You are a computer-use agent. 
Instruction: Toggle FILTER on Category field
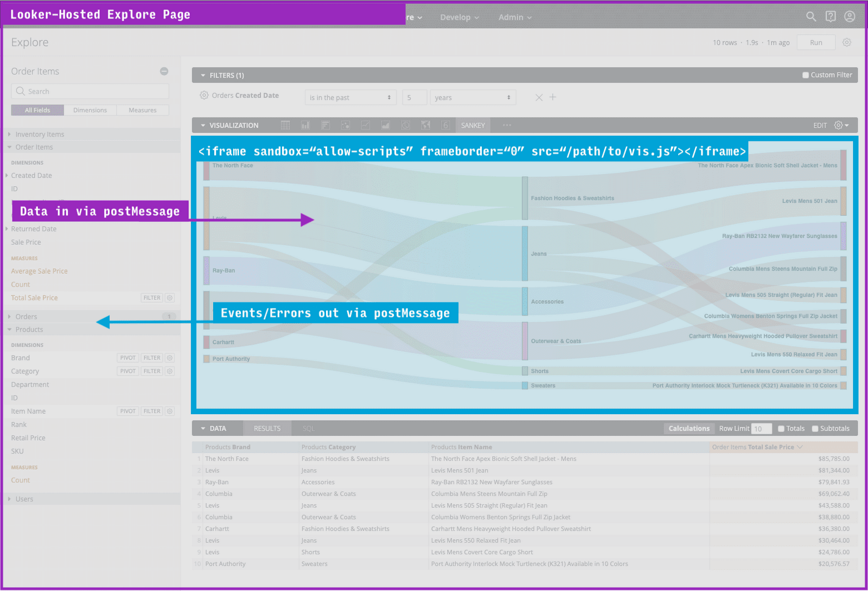point(152,371)
